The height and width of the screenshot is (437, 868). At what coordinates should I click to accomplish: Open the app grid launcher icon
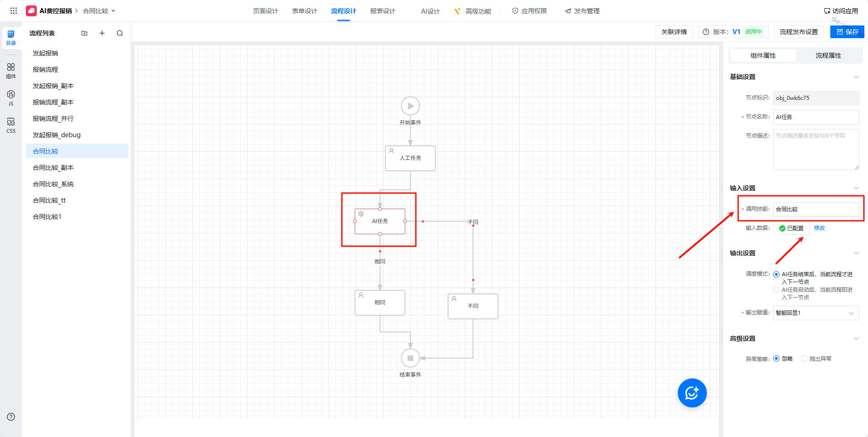(14, 10)
